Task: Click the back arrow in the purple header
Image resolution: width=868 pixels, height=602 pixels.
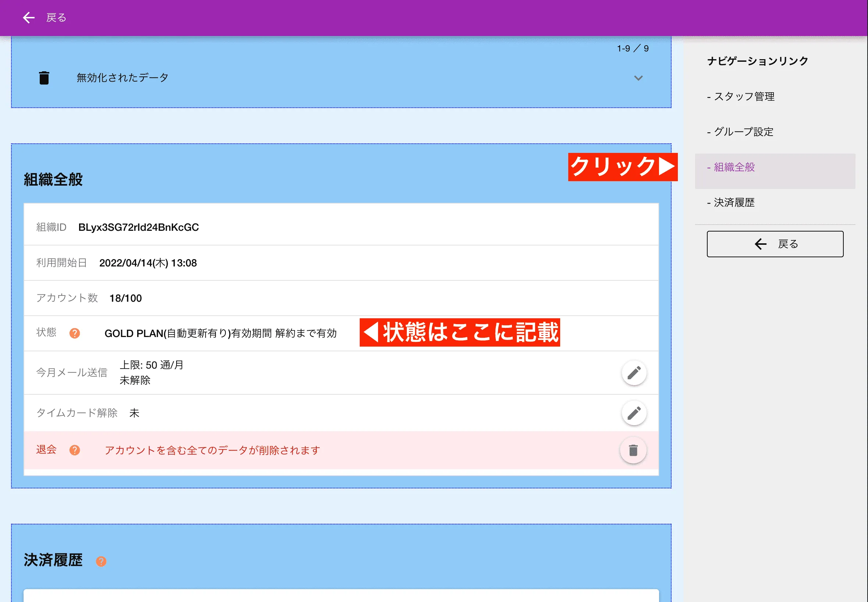Action: 28,17
